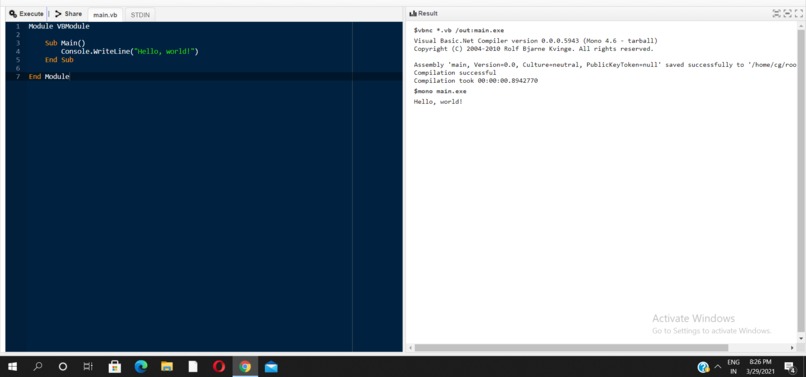Click the Result panel header
806x377 pixels.
click(x=424, y=13)
